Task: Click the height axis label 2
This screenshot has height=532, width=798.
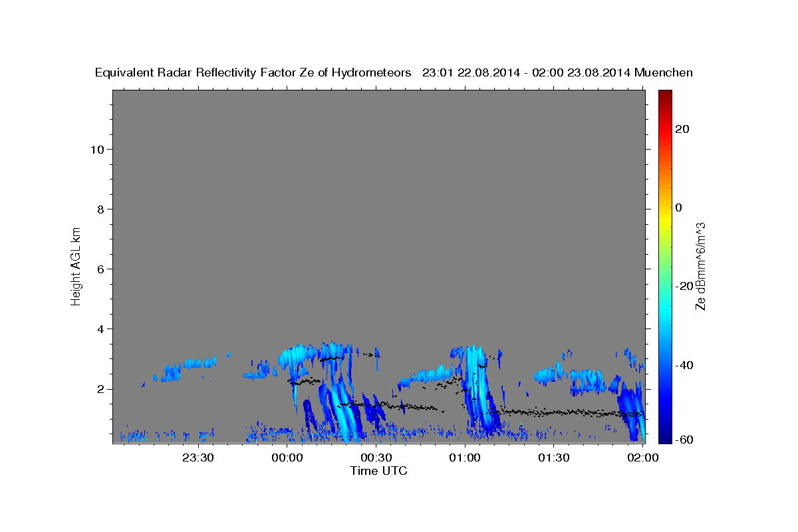Action: (x=101, y=388)
